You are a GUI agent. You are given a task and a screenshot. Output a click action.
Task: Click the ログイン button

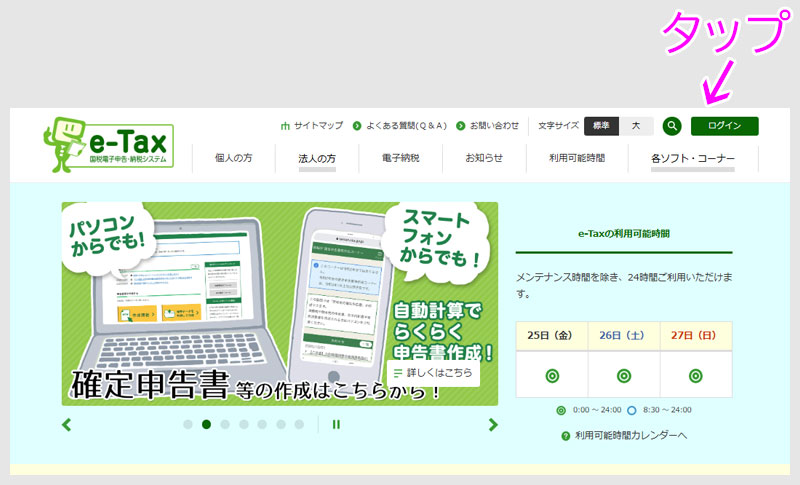click(x=724, y=126)
